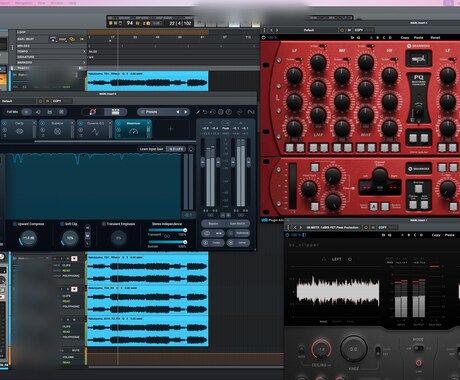Select bank B in SPL PQ toolbar
Screen dimensions: 460x380
[x=377, y=38]
